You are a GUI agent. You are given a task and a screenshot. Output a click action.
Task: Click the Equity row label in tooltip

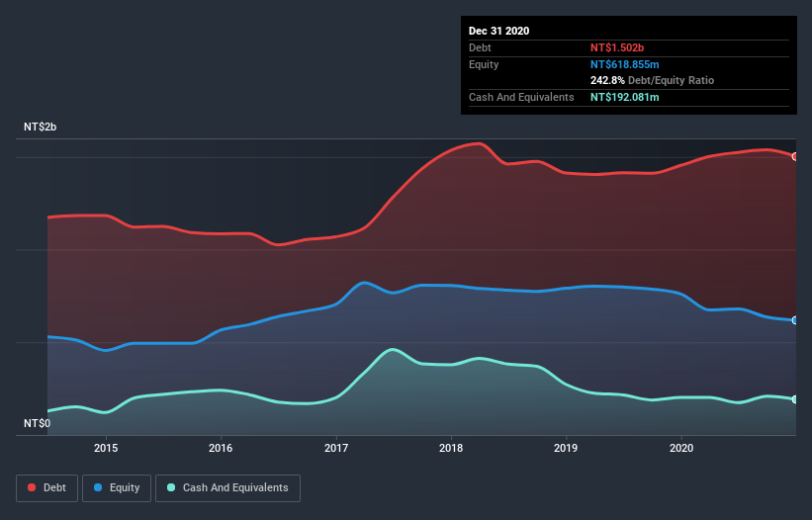point(484,64)
